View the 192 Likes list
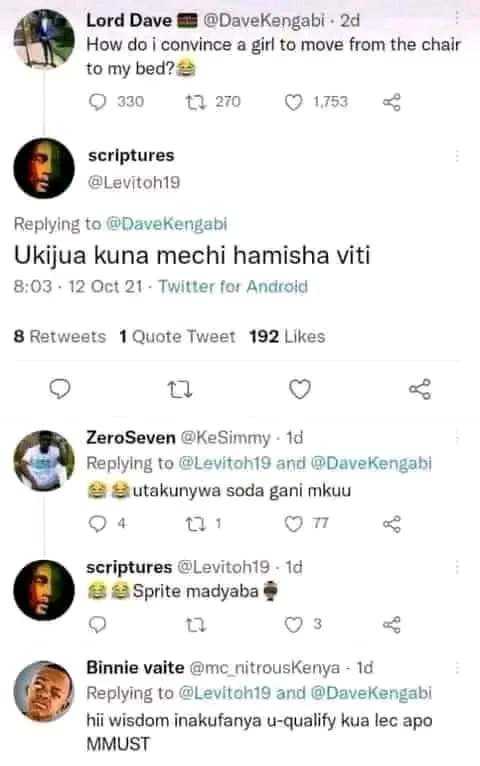 pyautogui.click(x=287, y=337)
